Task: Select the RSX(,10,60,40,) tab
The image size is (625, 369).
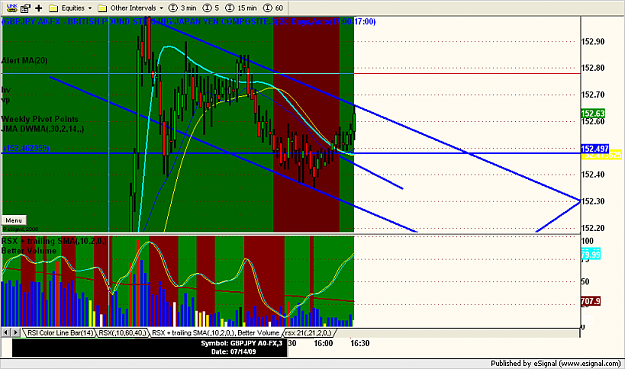Action: tap(122, 333)
